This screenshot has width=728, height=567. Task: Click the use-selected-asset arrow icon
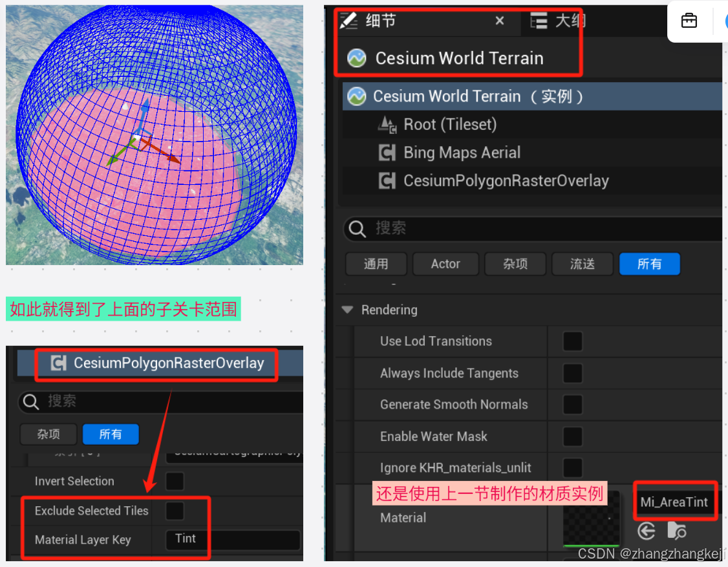point(647,531)
